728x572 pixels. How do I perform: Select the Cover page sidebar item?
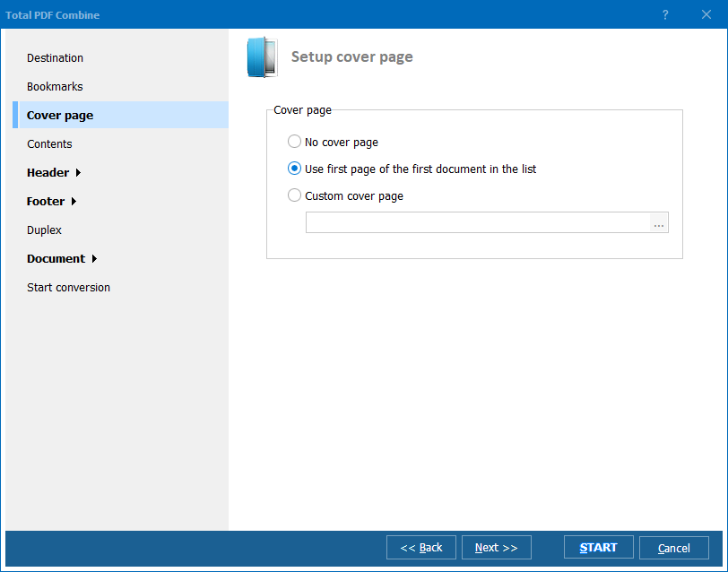tap(120, 115)
